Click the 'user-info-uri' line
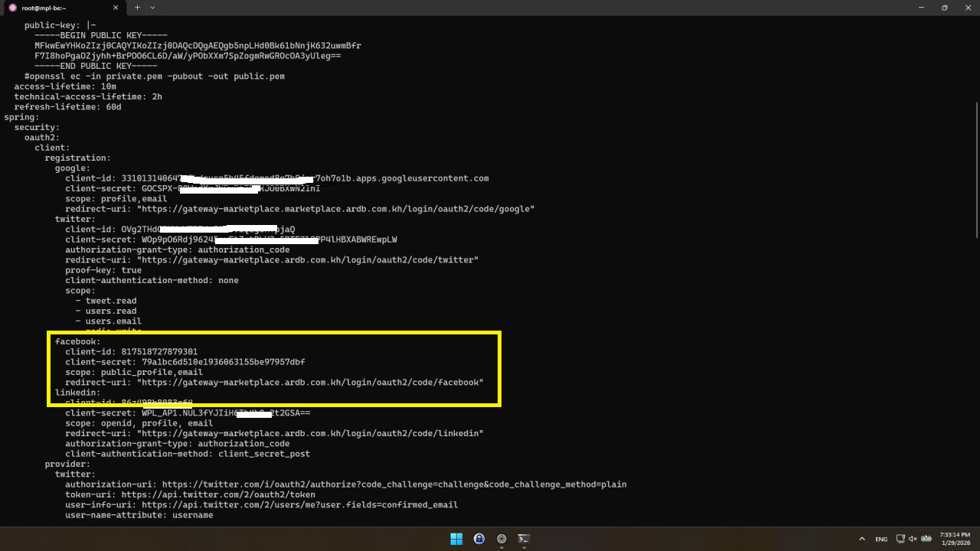This screenshot has width=980, height=551. click(262, 505)
